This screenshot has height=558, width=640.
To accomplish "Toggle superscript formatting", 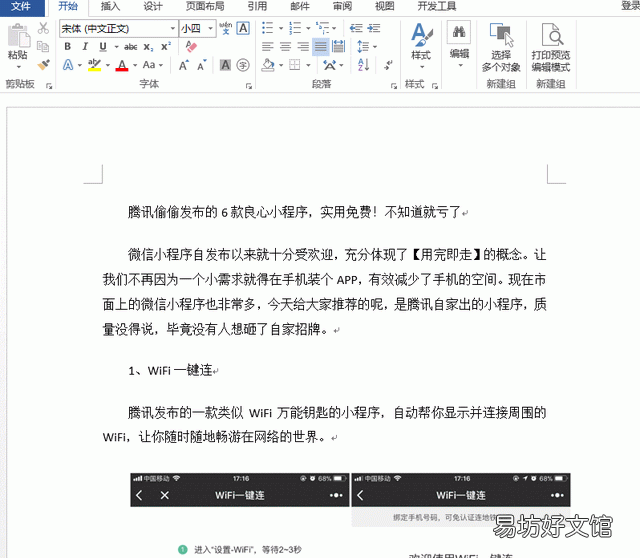I will pos(166,47).
